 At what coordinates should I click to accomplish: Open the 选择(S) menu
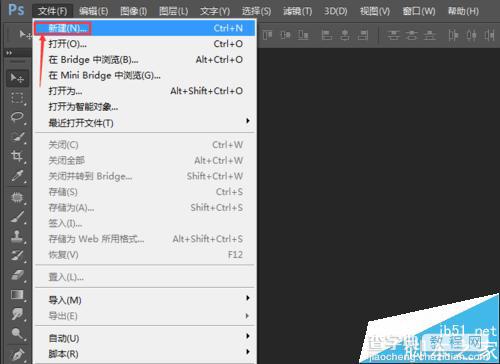(256, 11)
